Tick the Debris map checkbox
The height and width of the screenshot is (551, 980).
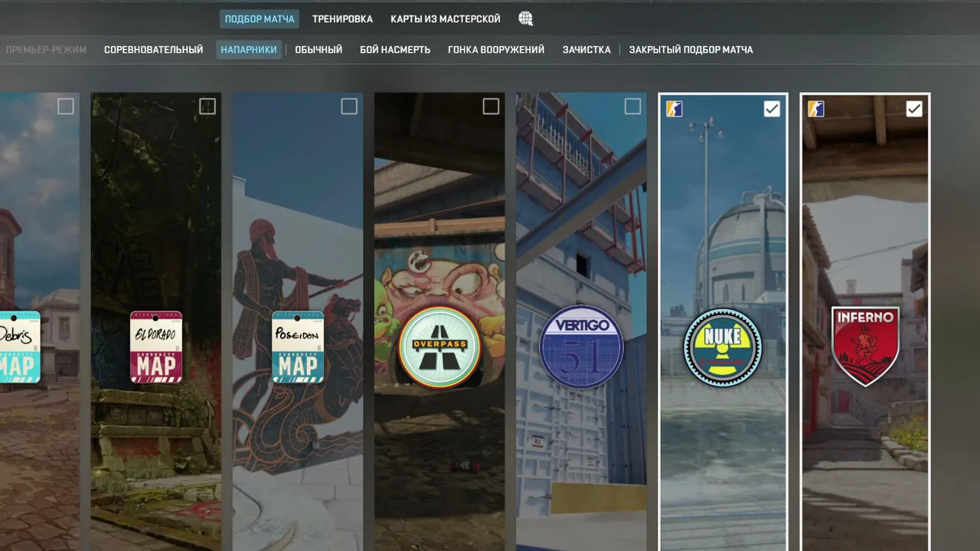(66, 106)
